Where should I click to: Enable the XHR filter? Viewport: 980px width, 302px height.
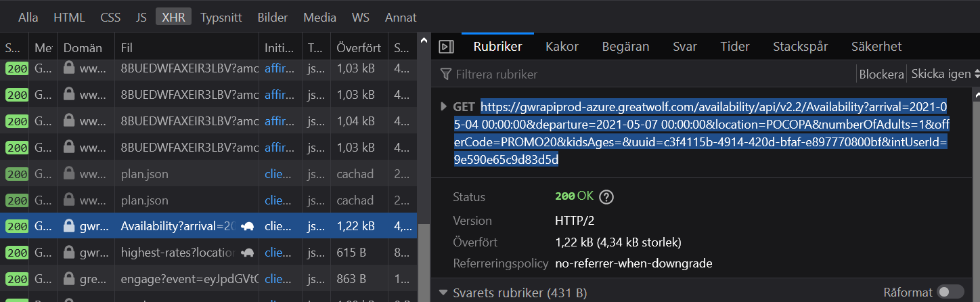[173, 18]
